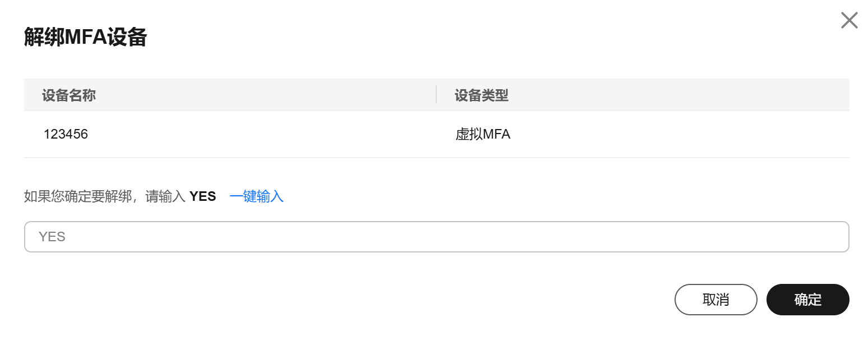The width and height of the screenshot is (868, 340).
Task: Click empty header area right of 设备类型
Action: (673, 95)
